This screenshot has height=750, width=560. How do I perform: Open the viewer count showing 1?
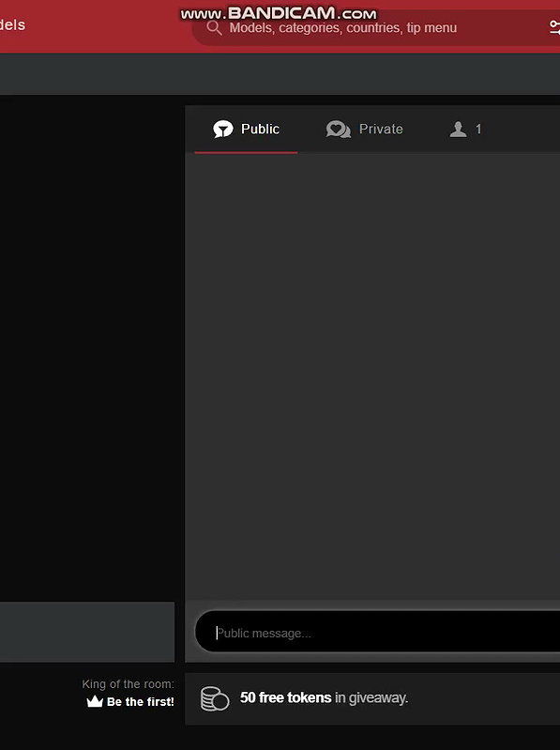click(x=466, y=130)
